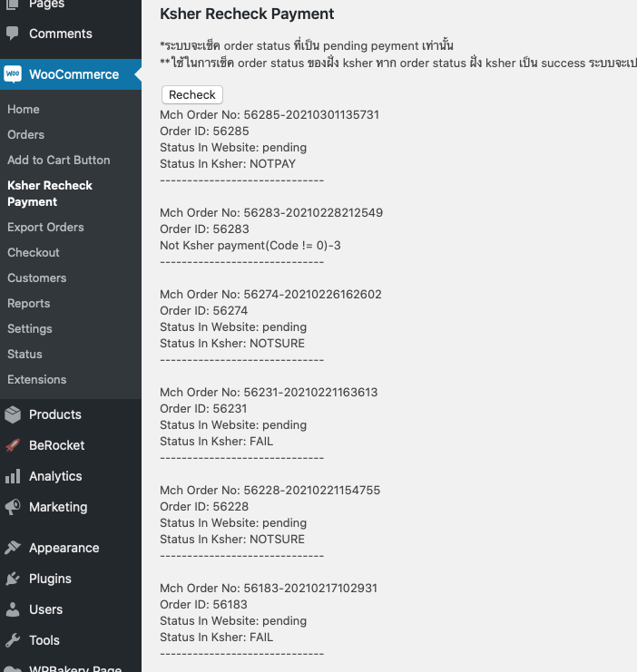
Task: Click NOTSURE status under order 56274
Action: click(232, 344)
